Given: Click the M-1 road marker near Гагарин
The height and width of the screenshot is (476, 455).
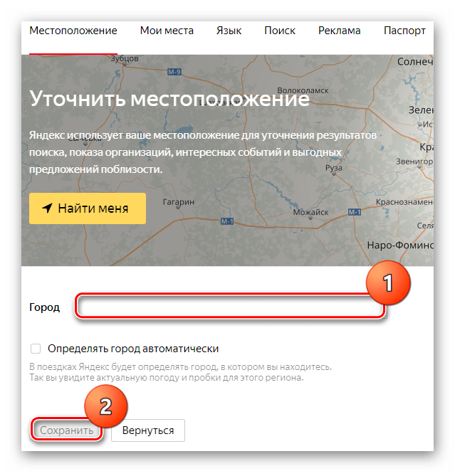Looking at the screenshot, I should [x=227, y=221].
